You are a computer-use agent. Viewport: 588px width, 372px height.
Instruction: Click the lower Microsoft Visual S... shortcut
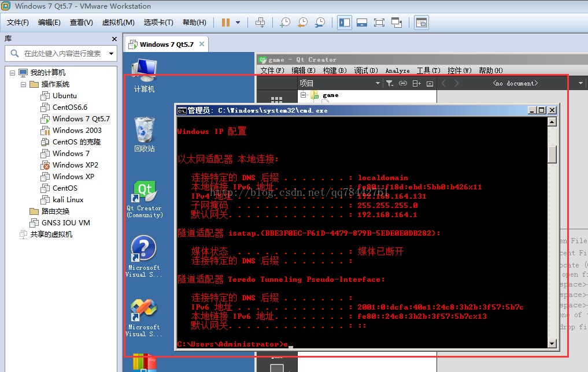(144, 318)
